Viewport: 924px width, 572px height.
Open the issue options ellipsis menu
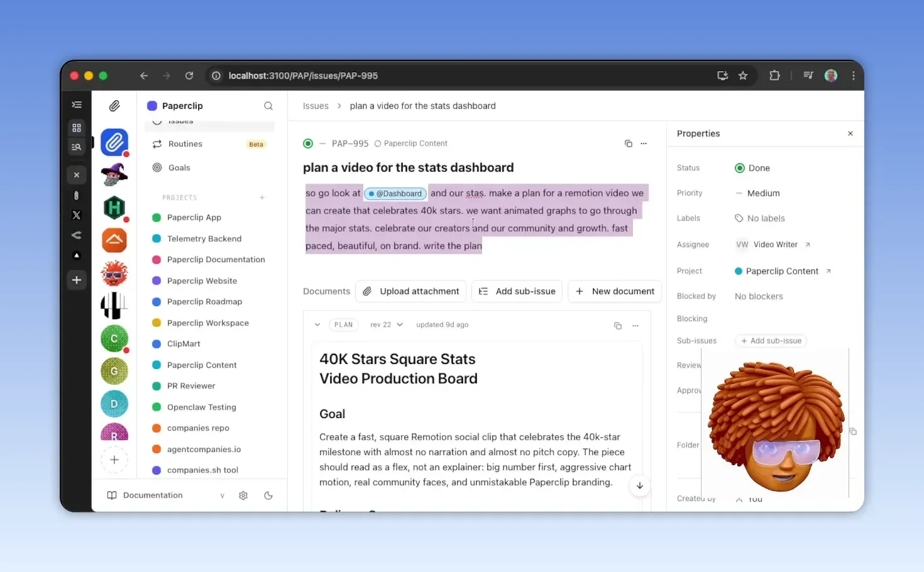(x=643, y=143)
